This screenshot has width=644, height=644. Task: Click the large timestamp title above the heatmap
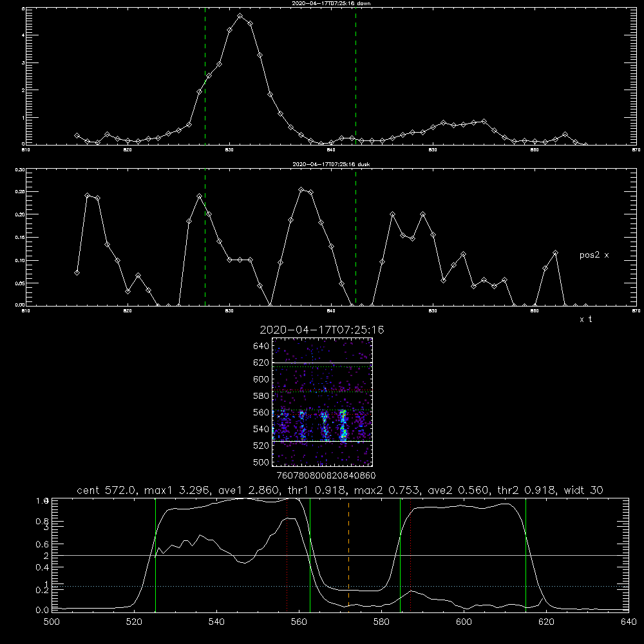coord(322,330)
